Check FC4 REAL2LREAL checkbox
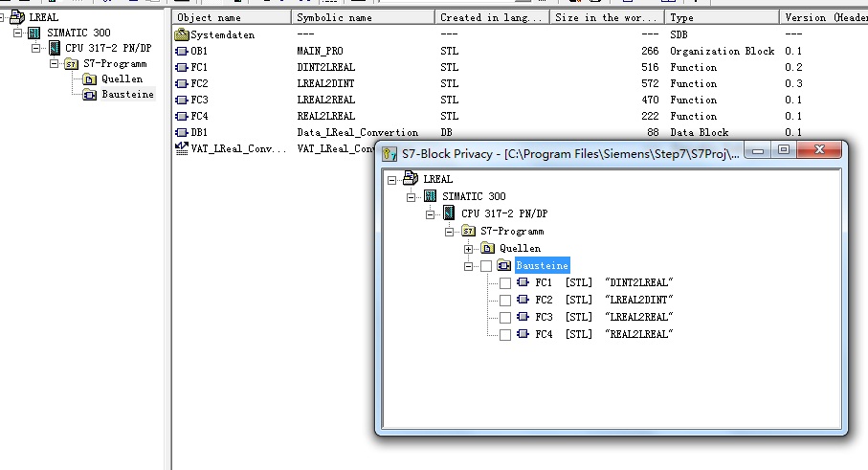This screenshot has height=470, width=868. (505, 335)
